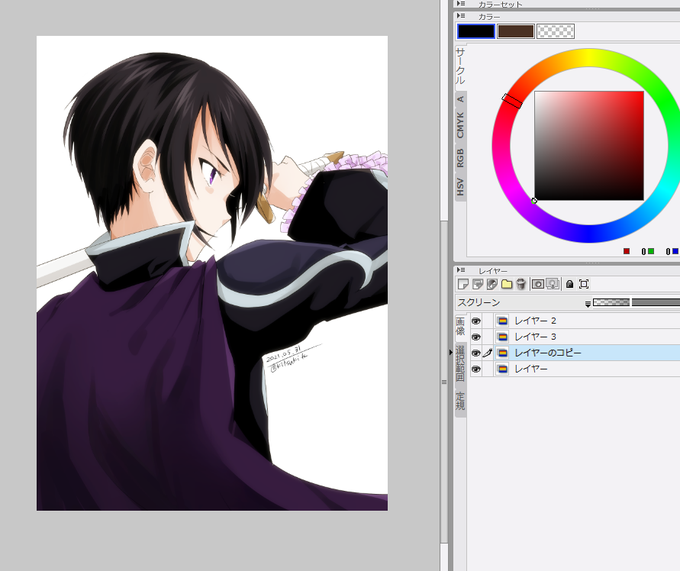Image resolution: width=680 pixels, height=571 pixels.
Task: Click the layer mask frame icon
Action: 538,284
